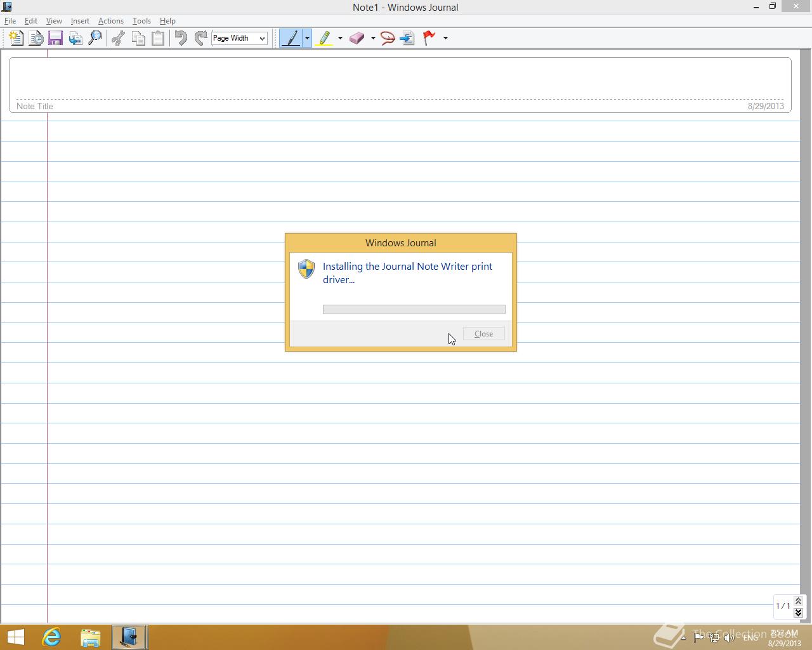Viewport: 812px width, 650px height.
Task: Open the Eraser settings dropdown arrow
Action: coord(372,38)
